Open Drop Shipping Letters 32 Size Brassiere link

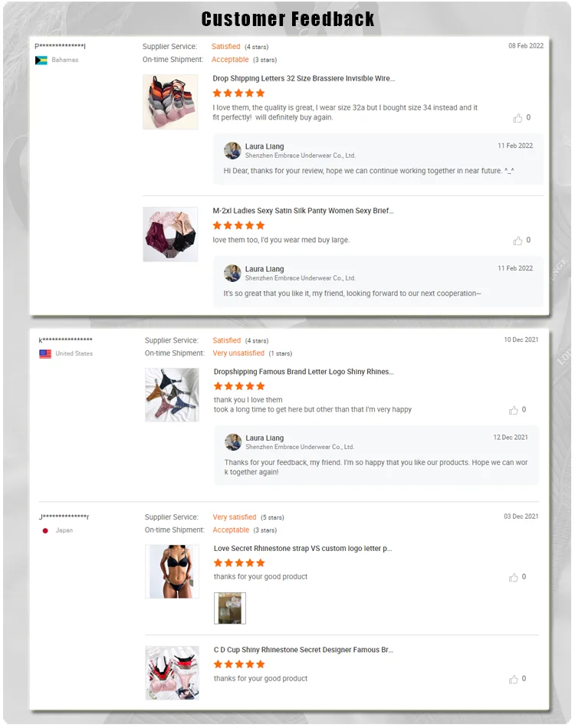click(x=304, y=78)
